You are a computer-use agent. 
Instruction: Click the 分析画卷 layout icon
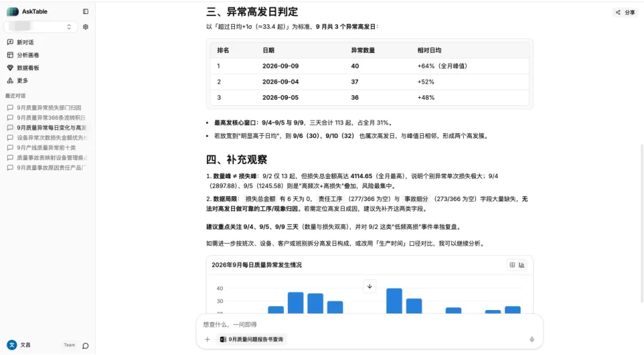tap(10, 55)
